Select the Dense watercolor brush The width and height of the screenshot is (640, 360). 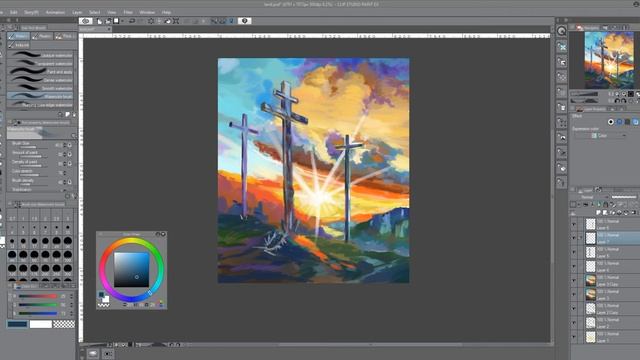coord(40,80)
